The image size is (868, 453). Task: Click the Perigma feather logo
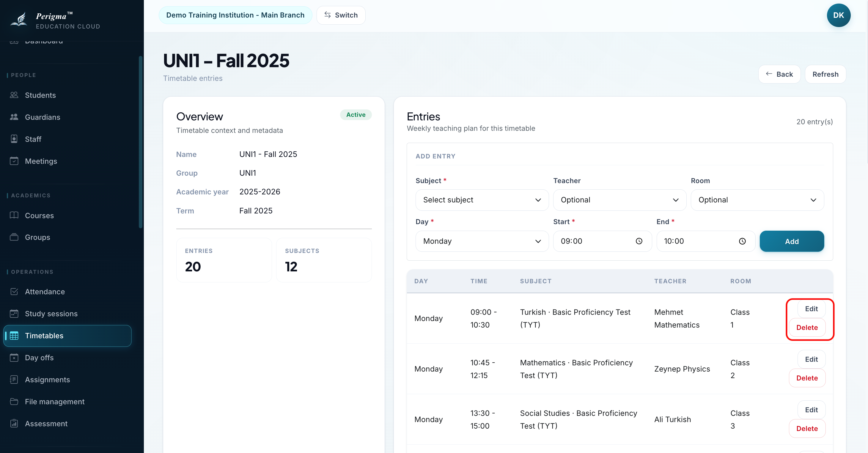19,19
